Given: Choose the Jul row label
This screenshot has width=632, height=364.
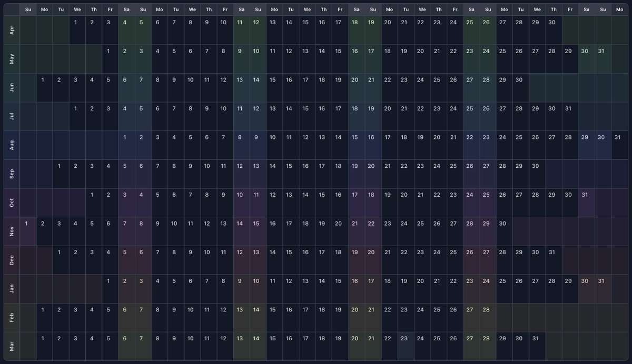Looking at the screenshot, I should 12,116.
